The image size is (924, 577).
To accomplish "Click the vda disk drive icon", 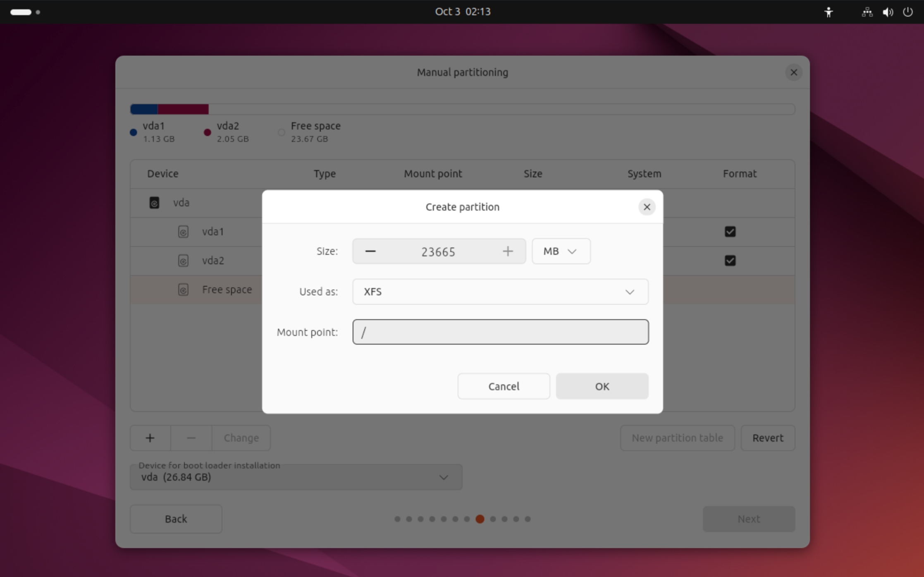I will pos(154,203).
